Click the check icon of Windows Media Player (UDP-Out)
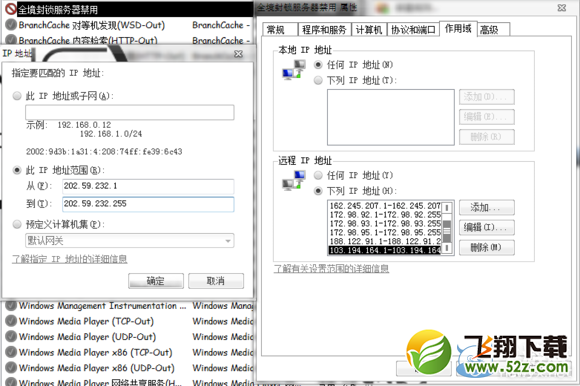580x386 pixels. 11,336
